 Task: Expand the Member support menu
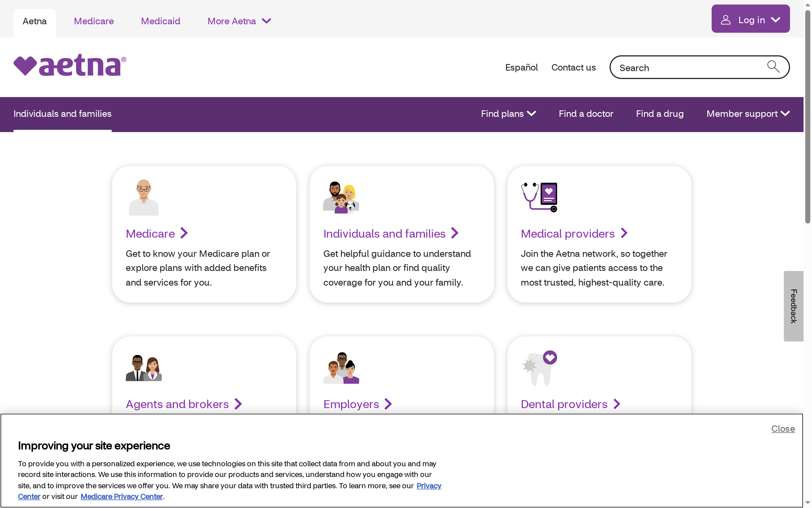[x=748, y=113]
